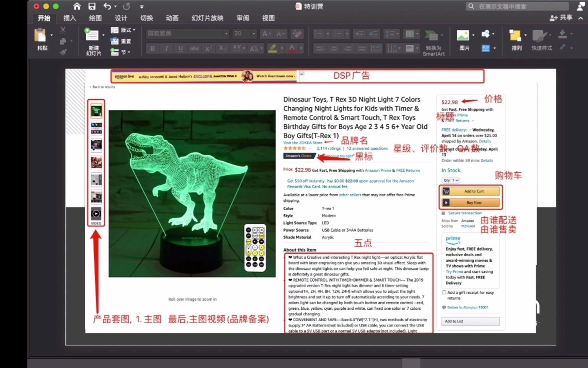The image size is (588, 368).
Task: Center the text alignment
Action: tap(334, 48)
